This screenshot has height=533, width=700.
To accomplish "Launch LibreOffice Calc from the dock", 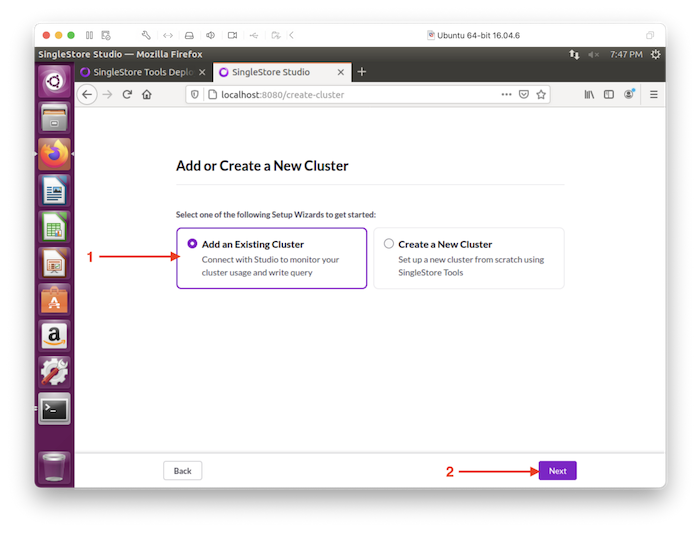I will click(x=54, y=226).
